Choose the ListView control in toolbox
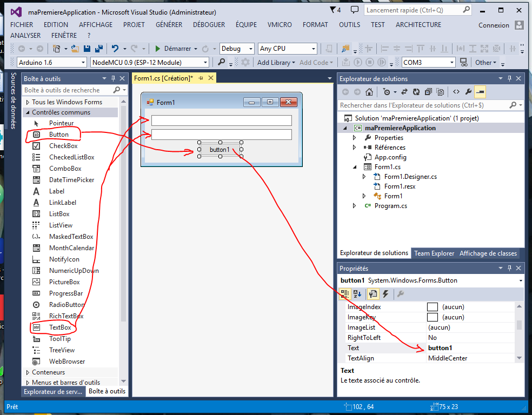 pyautogui.click(x=61, y=225)
